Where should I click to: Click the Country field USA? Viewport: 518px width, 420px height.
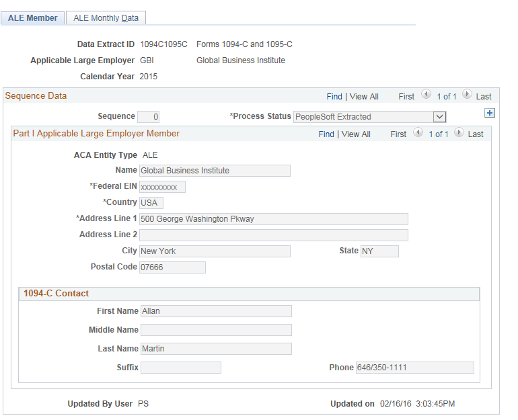coord(151,202)
